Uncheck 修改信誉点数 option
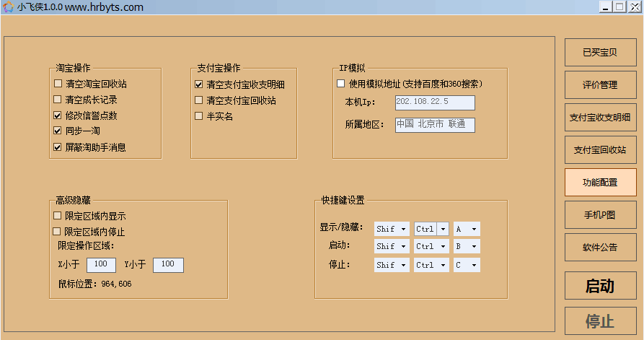Viewport: 644px width, 340px height. (58, 115)
